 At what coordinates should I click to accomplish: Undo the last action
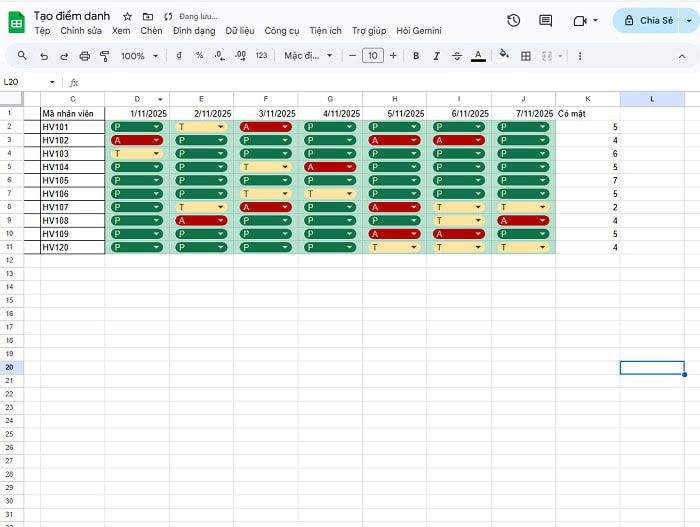tap(44, 56)
